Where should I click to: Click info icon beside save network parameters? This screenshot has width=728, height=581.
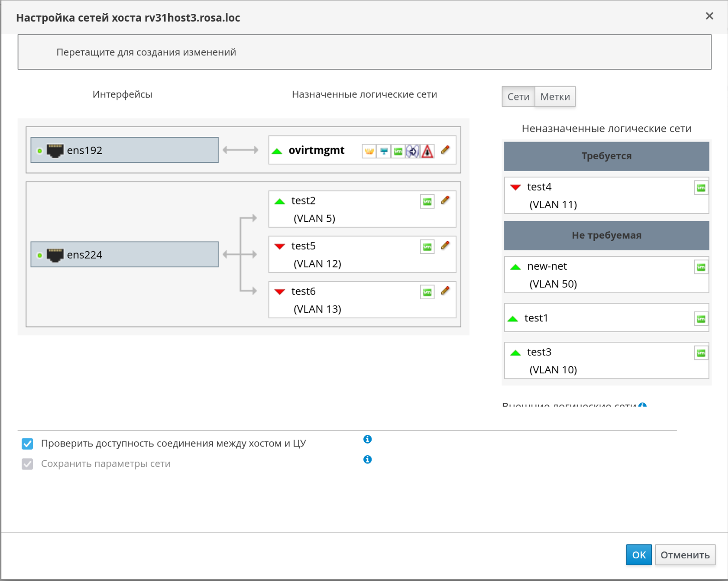(367, 459)
